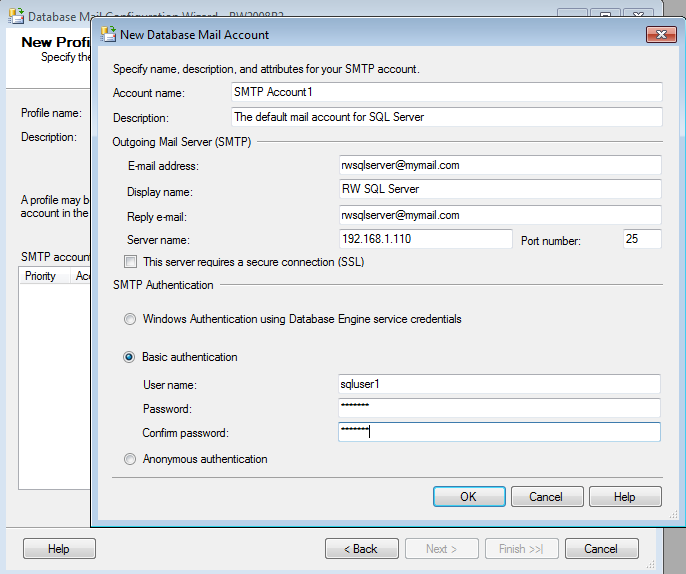Click the E-mail address field

click(500, 165)
